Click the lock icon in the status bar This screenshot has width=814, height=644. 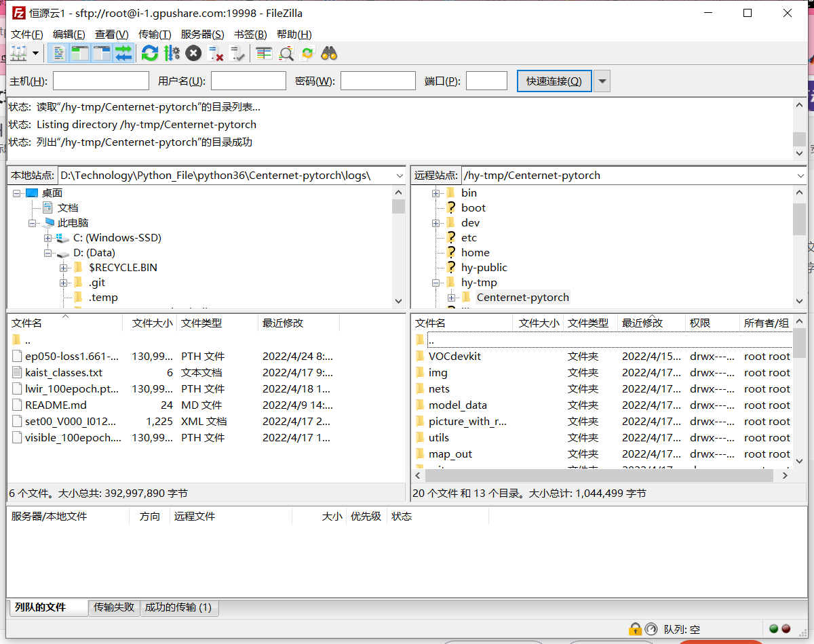[x=636, y=629]
